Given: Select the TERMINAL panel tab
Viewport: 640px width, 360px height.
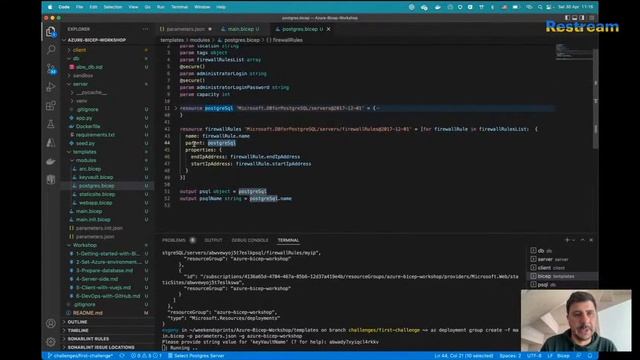Looking at the screenshot, I should click(288, 240).
